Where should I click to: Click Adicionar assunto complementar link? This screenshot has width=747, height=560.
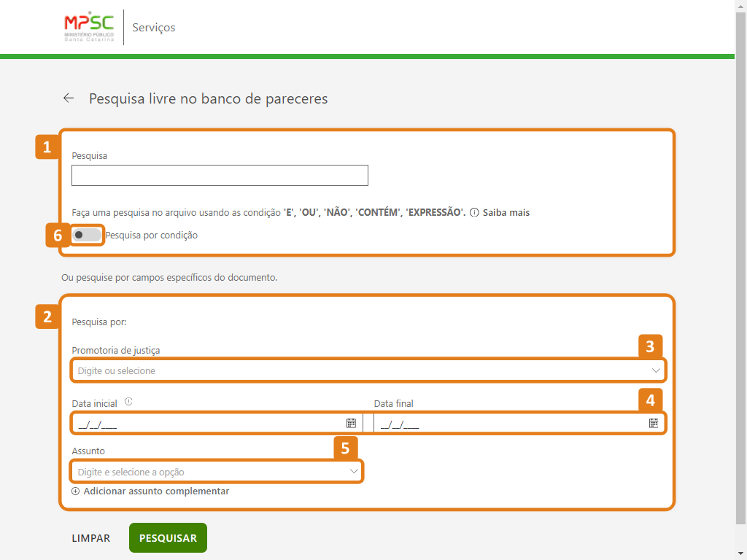[x=156, y=491]
